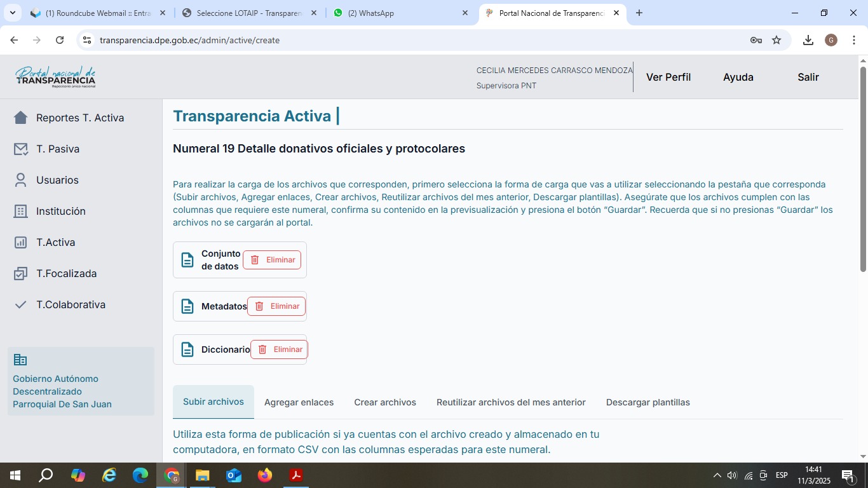Click the T.Focalizada sidebar icon

(20, 273)
